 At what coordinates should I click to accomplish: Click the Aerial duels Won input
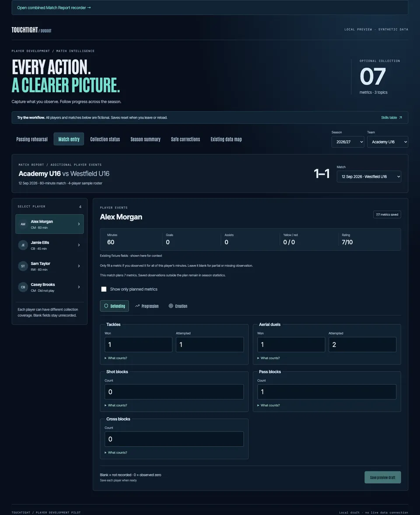click(291, 344)
